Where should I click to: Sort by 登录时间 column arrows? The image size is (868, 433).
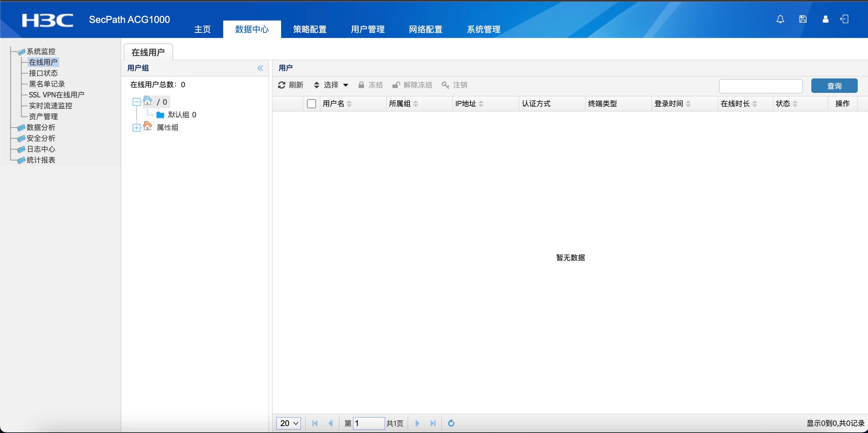pyautogui.click(x=688, y=104)
